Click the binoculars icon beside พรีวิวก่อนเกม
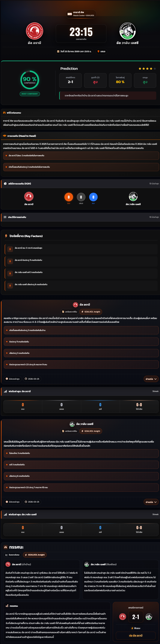Screen dimensions: 160x644 (x=4, y=113)
